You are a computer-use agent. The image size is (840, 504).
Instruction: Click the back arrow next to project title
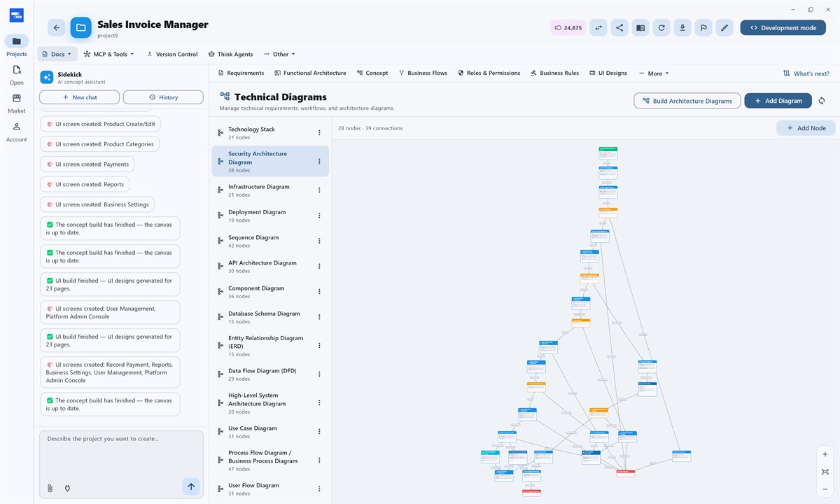pyautogui.click(x=57, y=28)
